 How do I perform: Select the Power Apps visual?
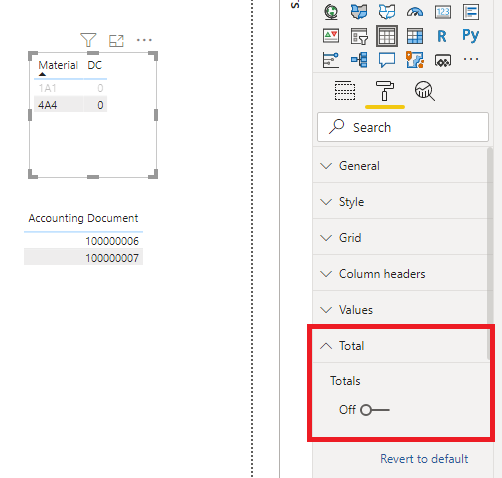[x=443, y=61]
